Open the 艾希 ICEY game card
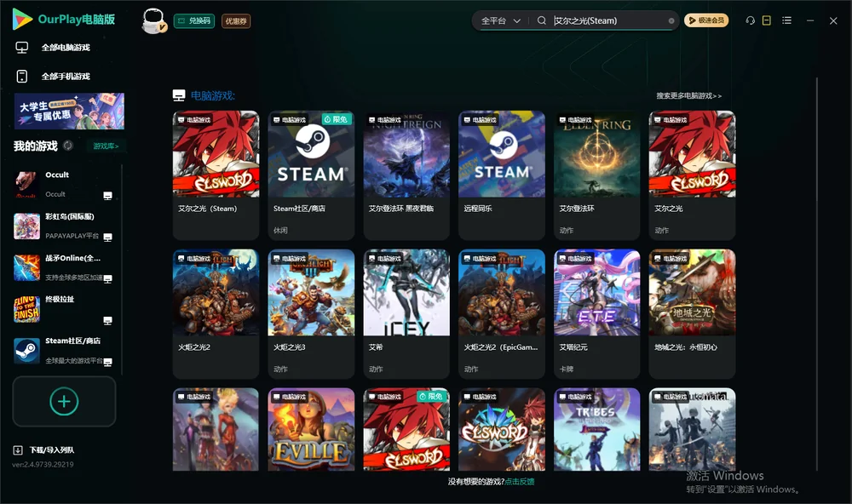 pyautogui.click(x=406, y=313)
